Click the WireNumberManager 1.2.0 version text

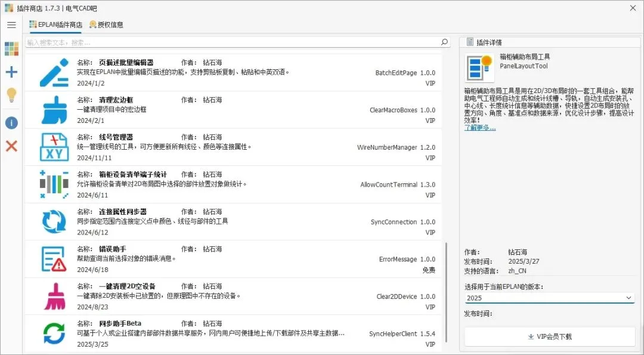click(x=396, y=147)
